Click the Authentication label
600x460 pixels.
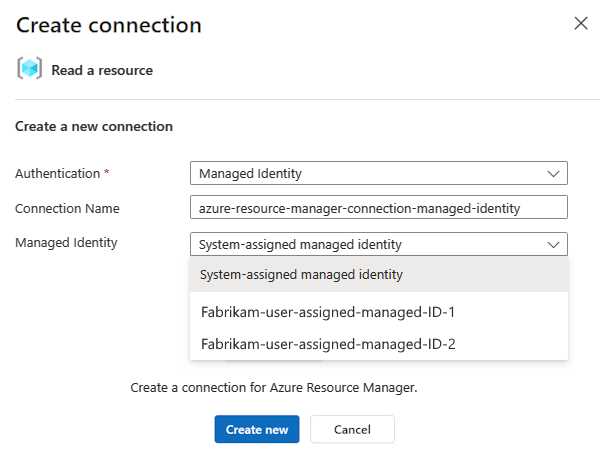(x=57, y=174)
